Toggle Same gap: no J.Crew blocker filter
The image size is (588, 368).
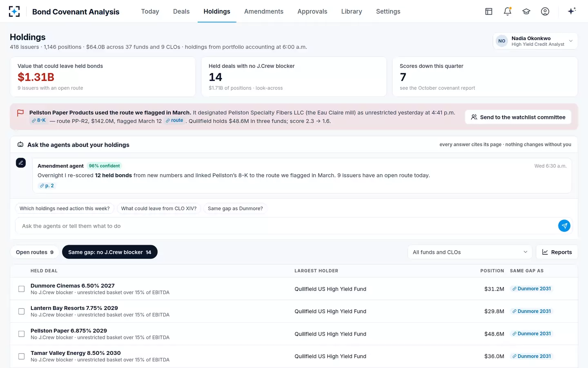[x=110, y=252]
